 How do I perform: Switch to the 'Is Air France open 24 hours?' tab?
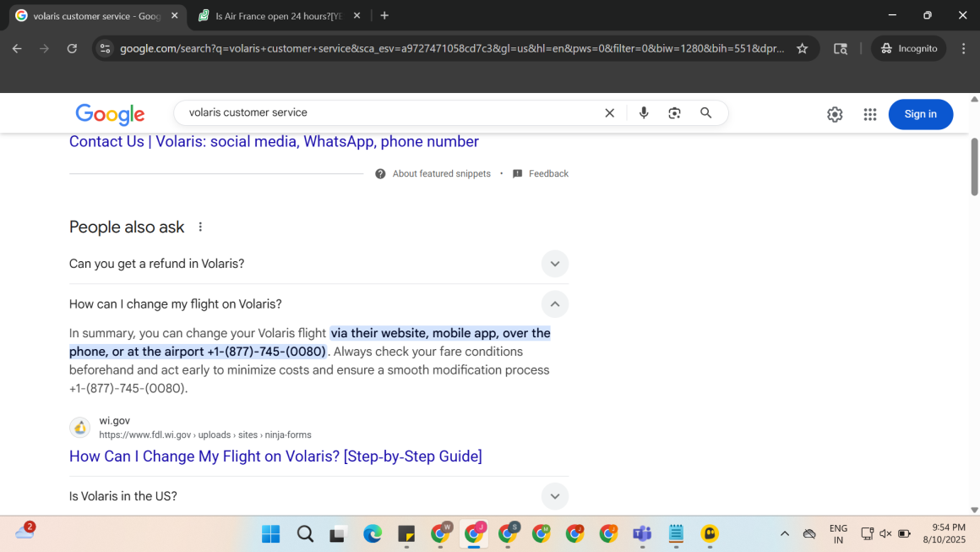[279, 16]
